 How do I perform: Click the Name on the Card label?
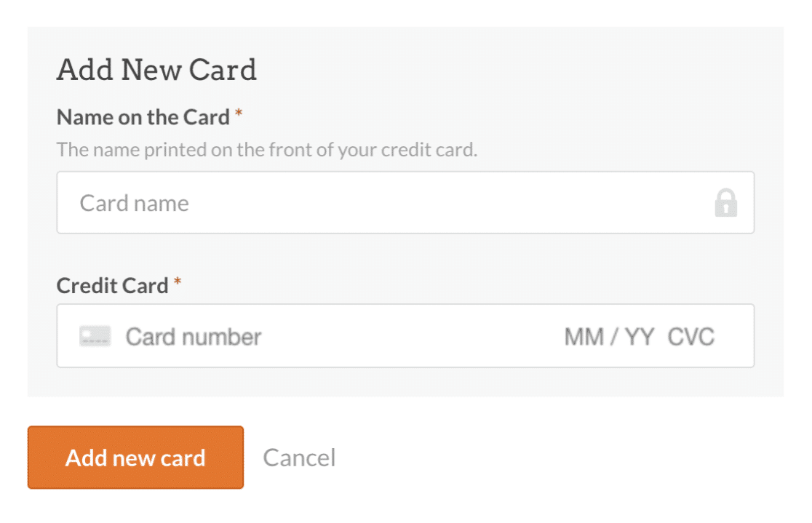click(x=143, y=117)
